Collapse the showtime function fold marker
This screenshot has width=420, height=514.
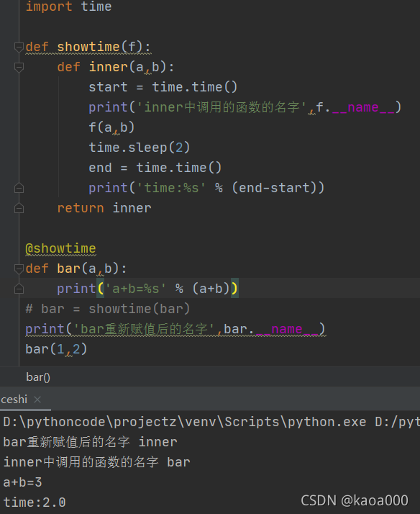(x=19, y=47)
